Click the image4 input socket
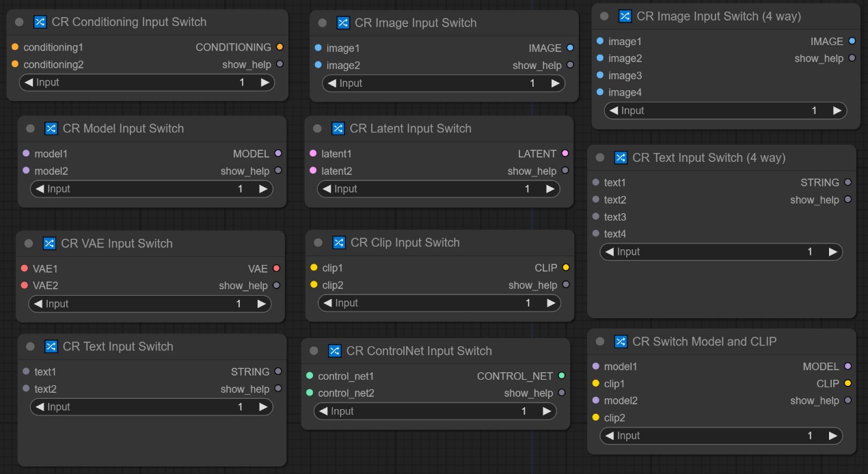The height and width of the screenshot is (474, 868). coord(599,92)
